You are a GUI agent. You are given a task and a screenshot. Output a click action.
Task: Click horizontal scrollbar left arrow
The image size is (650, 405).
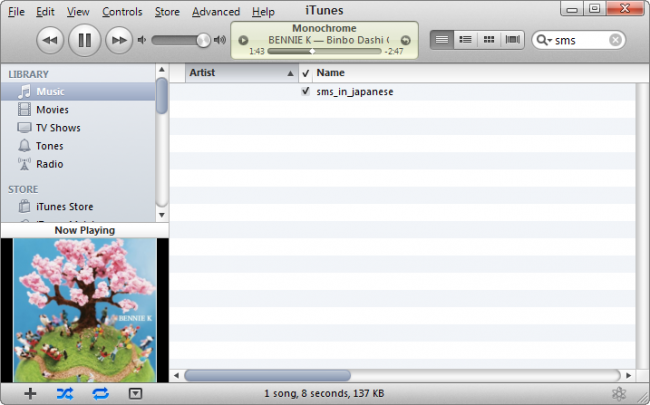pyautogui.click(x=176, y=376)
